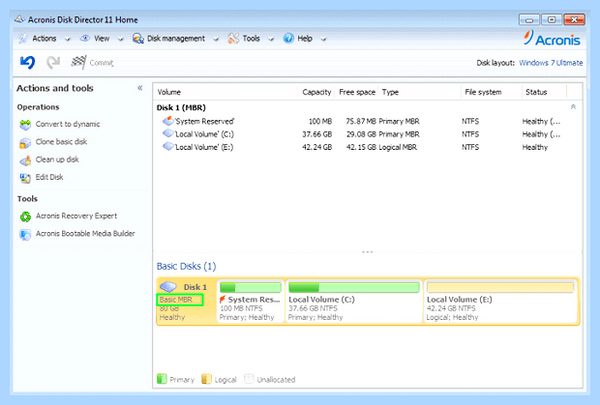The image size is (600, 405).
Task: Click the Basic MBR label under Disk 1
Action: [176, 299]
